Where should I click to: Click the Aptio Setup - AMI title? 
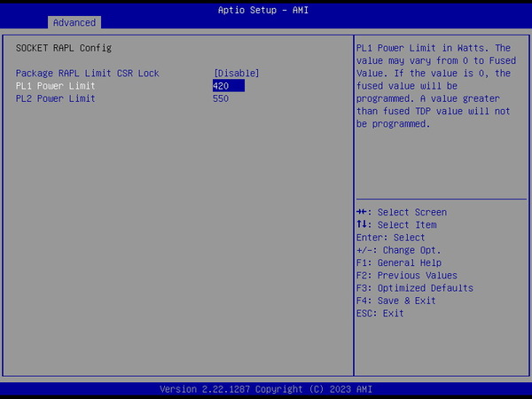click(265, 9)
